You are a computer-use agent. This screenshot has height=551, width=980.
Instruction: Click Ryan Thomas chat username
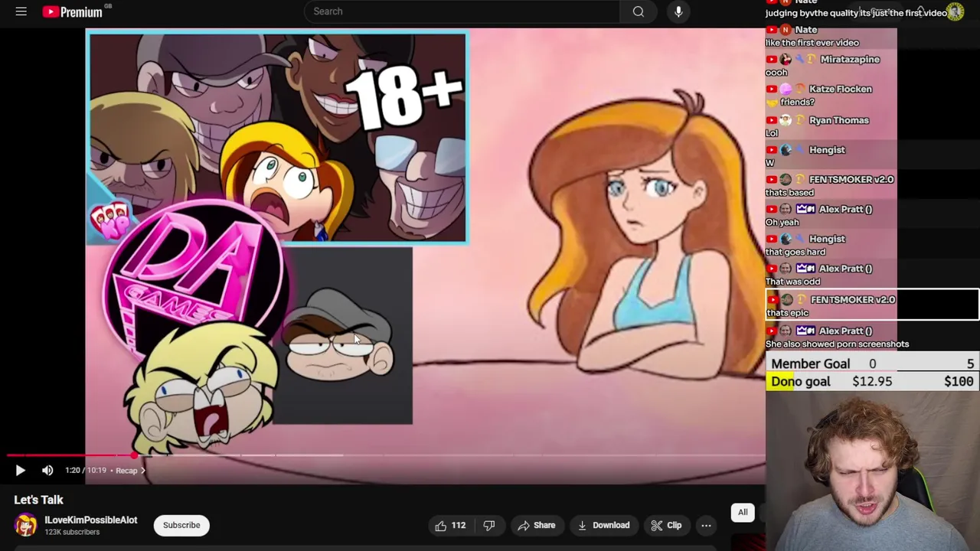click(838, 120)
